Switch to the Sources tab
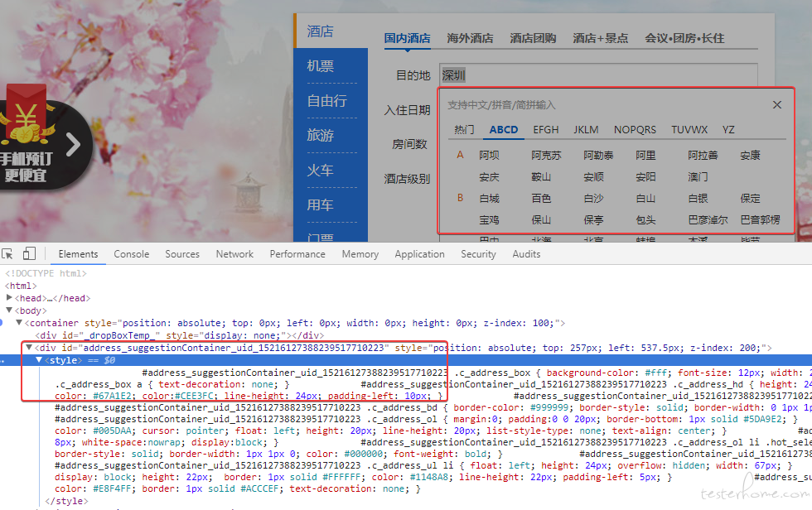 (182, 254)
